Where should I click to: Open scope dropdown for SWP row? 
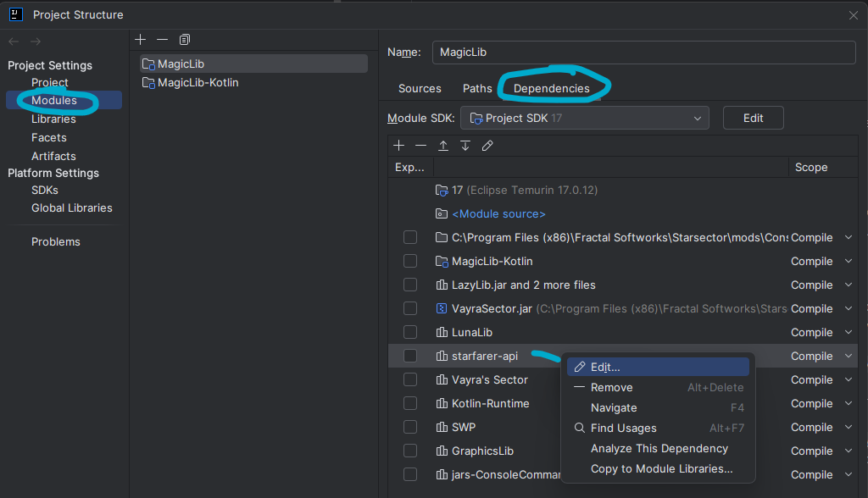pyautogui.click(x=848, y=427)
